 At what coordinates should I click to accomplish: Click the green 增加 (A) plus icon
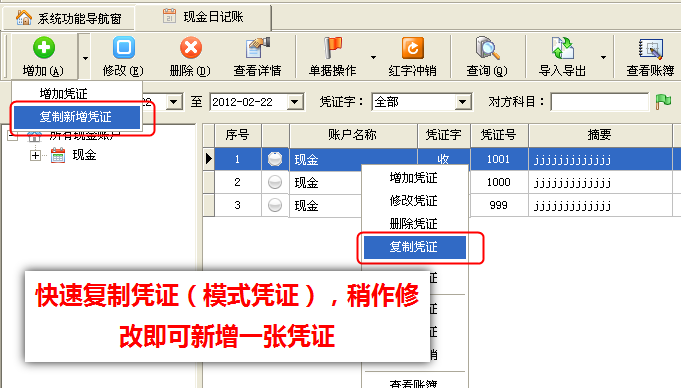pyautogui.click(x=44, y=47)
